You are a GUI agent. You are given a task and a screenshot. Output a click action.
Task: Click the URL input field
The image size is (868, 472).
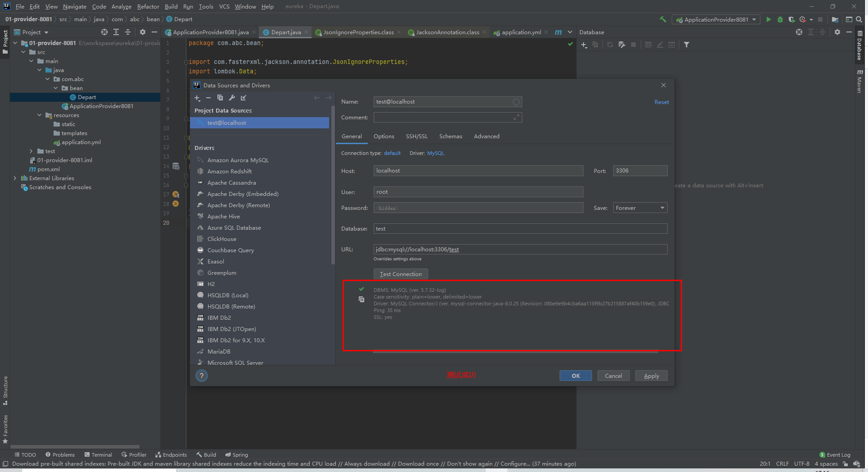click(x=520, y=249)
